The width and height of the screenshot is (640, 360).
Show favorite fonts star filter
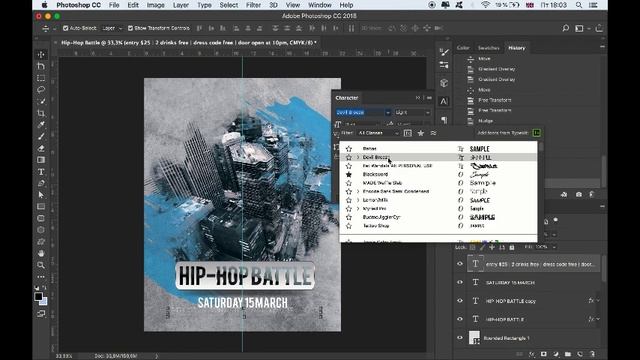(420, 133)
